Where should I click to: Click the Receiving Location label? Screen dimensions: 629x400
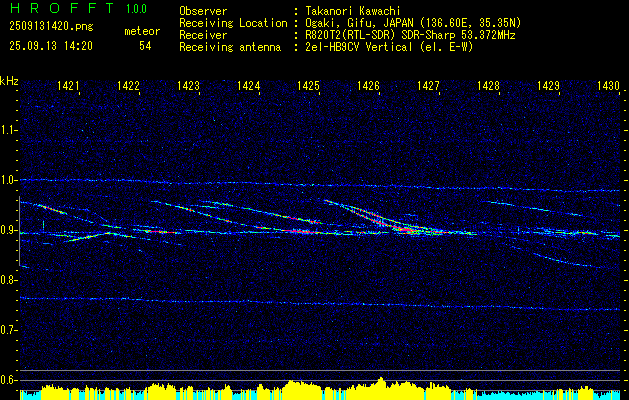pos(233,23)
